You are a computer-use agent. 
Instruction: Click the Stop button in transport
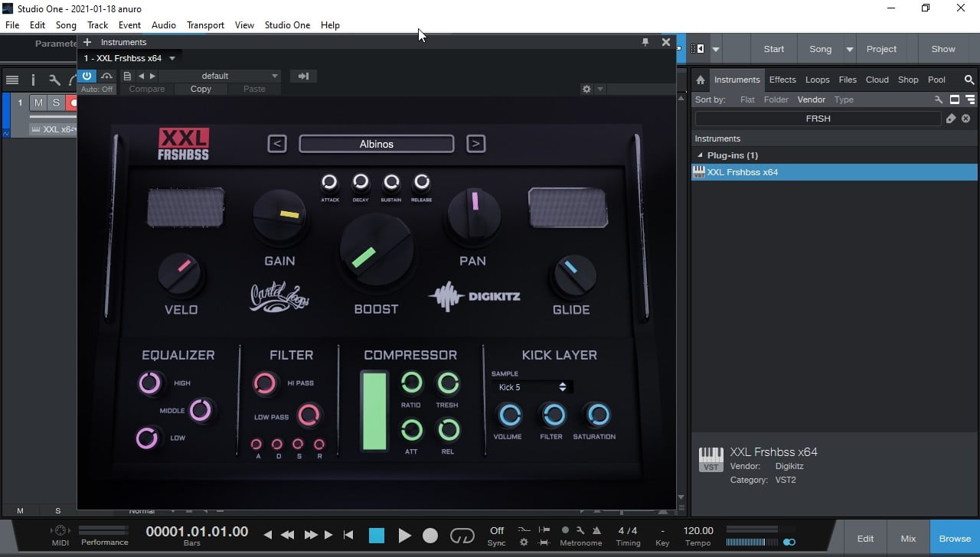(376, 536)
